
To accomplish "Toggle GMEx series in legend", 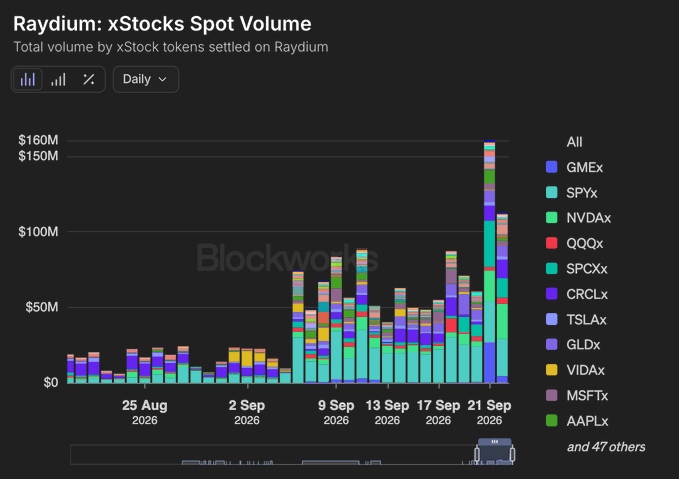I will [574, 167].
